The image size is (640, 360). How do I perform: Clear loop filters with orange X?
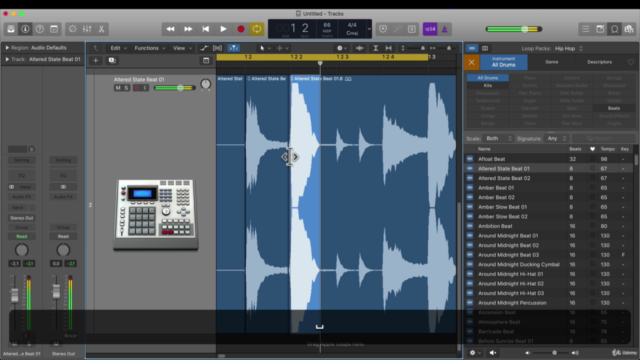[x=471, y=62]
